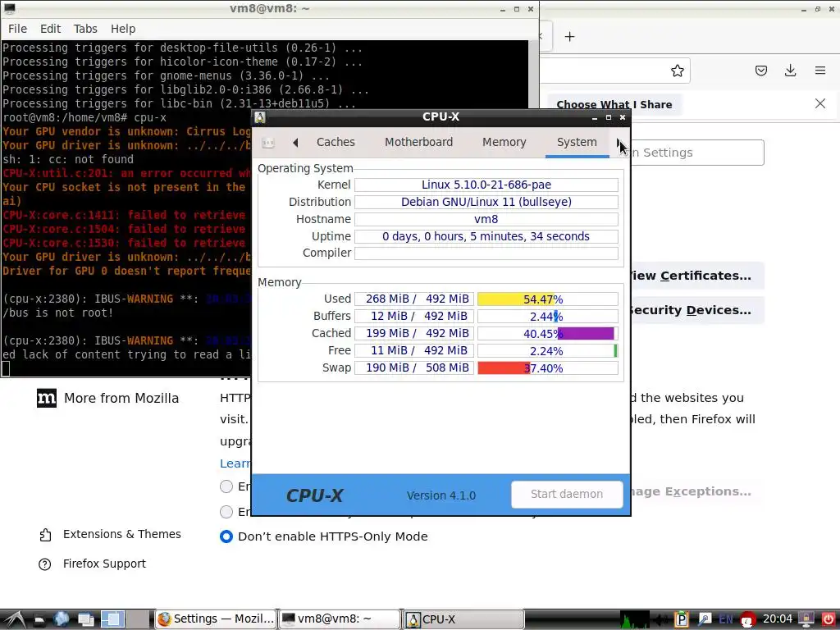This screenshot has width=840, height=630.
Task: Switch to the Memory tab in CPU-X
Action: click(504, 142)
